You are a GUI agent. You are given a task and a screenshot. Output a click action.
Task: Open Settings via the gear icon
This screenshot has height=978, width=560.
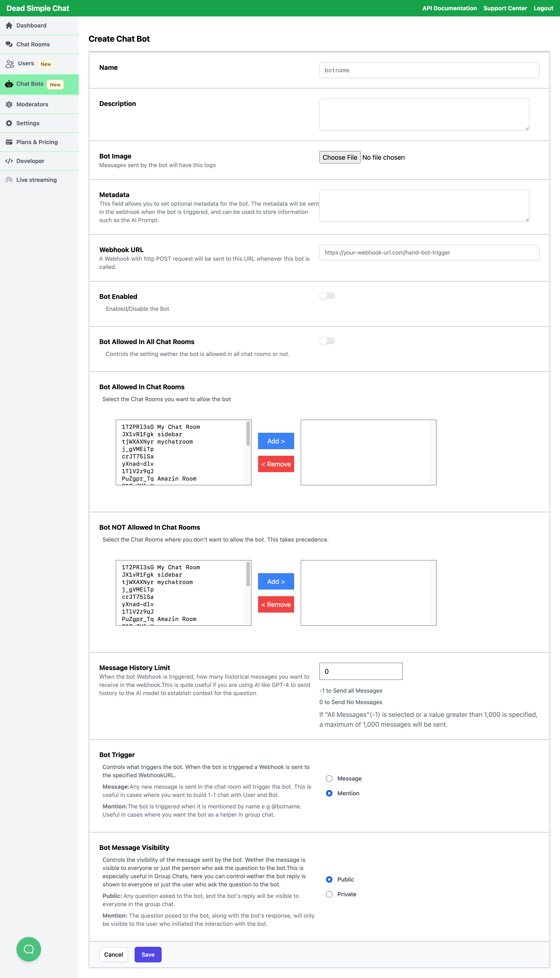[9, 123]
